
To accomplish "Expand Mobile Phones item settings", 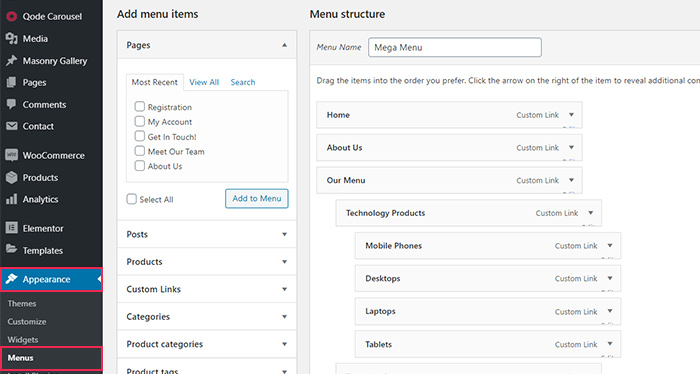I will tap(610, 245).
